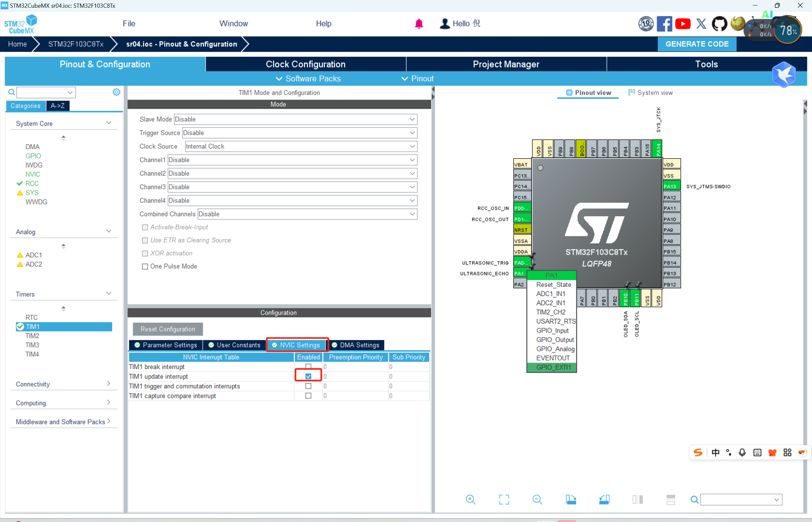812x522 pixels.
Task: Select the PA9 pin on the chip
Action: point(672,230)
